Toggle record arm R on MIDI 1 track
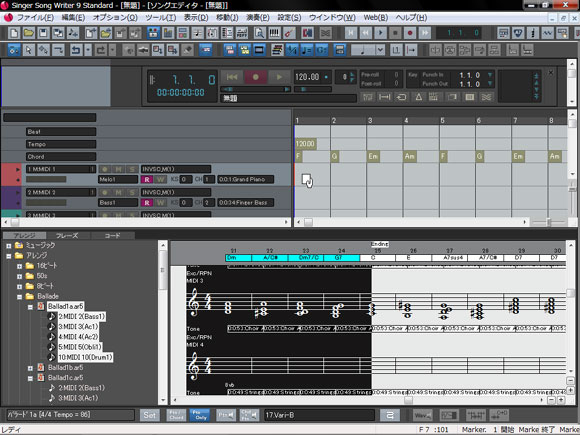The height and width of the screenshot is (435, 580). tap(147, 179)
